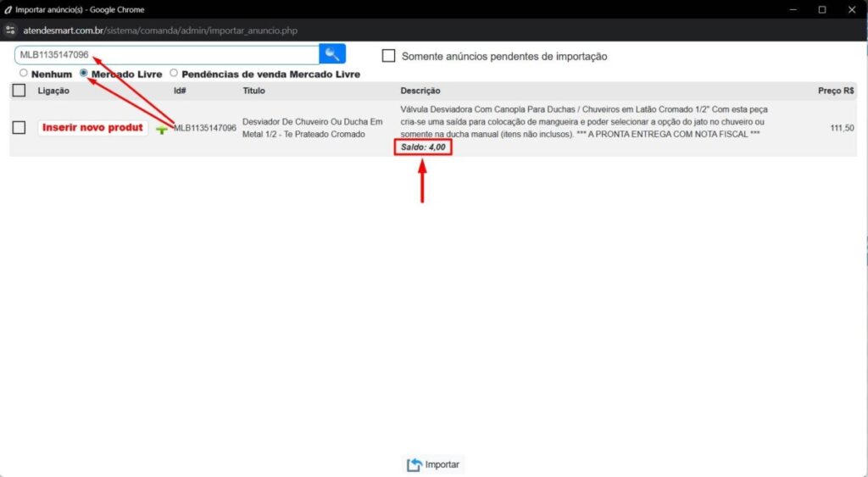Image resolution: width=868 pixels, height=477 pixels.
Task: Select the 'Mercado Livre' radio option
Action: [84, 73]
